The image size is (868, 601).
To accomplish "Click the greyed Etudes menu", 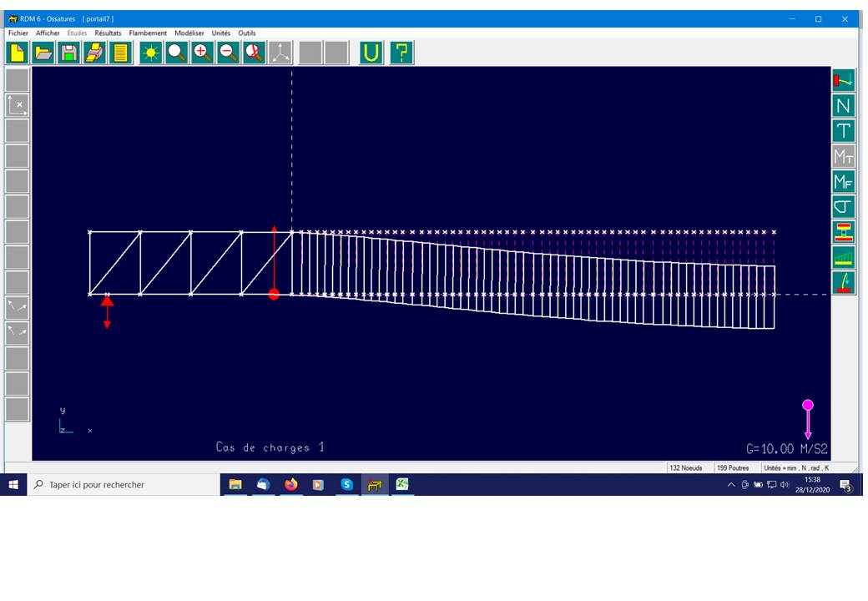I will [x=77, y=33].
